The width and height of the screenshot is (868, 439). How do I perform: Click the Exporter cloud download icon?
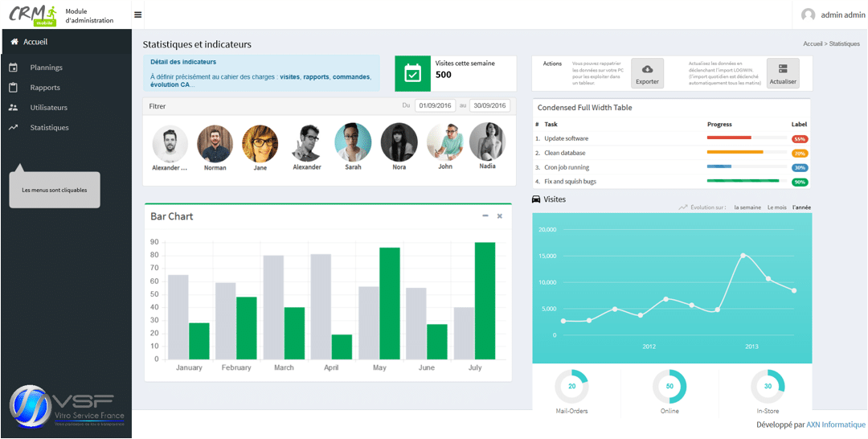[x=647, y=68]
